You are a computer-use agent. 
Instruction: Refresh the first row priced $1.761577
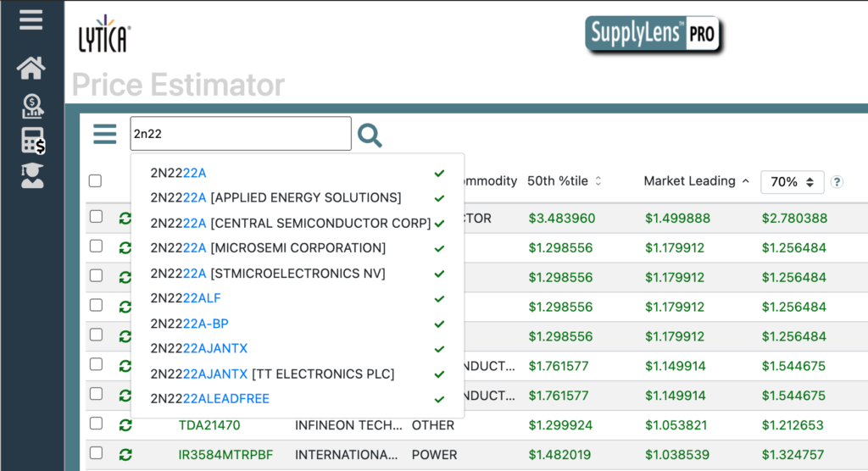[x=125, y=366]
